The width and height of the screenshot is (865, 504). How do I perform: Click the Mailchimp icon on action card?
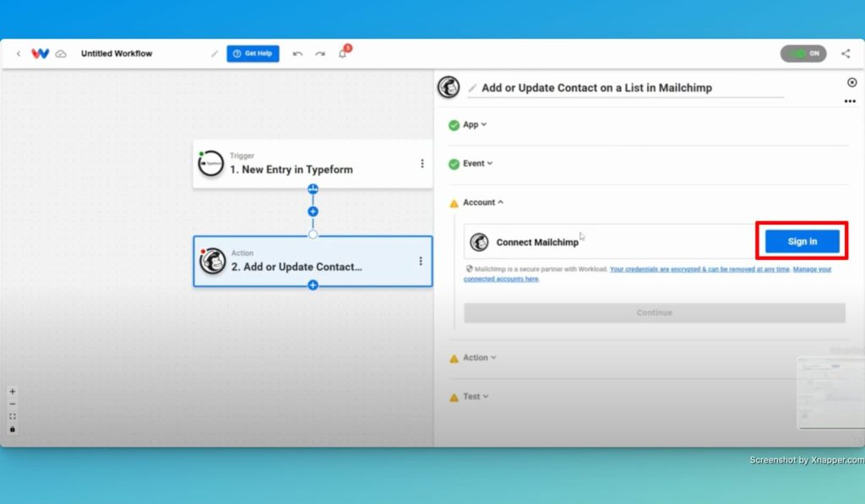tap(212, 261)
